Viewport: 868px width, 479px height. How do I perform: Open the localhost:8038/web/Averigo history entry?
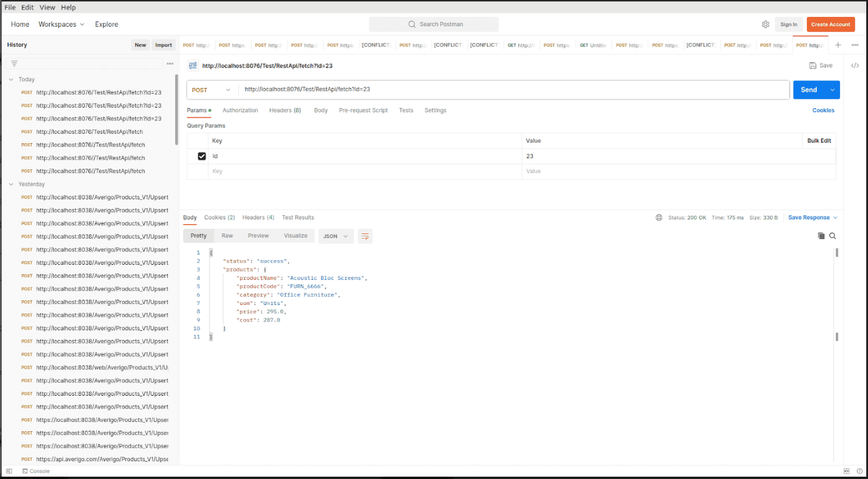point(94,367)
